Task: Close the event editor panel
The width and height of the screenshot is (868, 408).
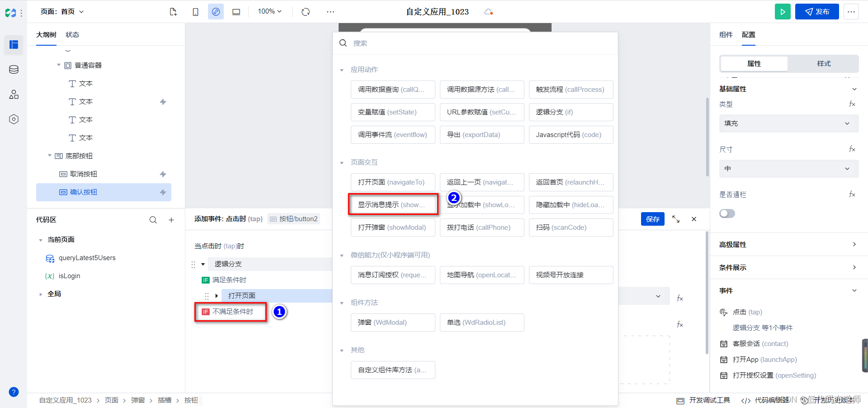Action: point(694,219)
